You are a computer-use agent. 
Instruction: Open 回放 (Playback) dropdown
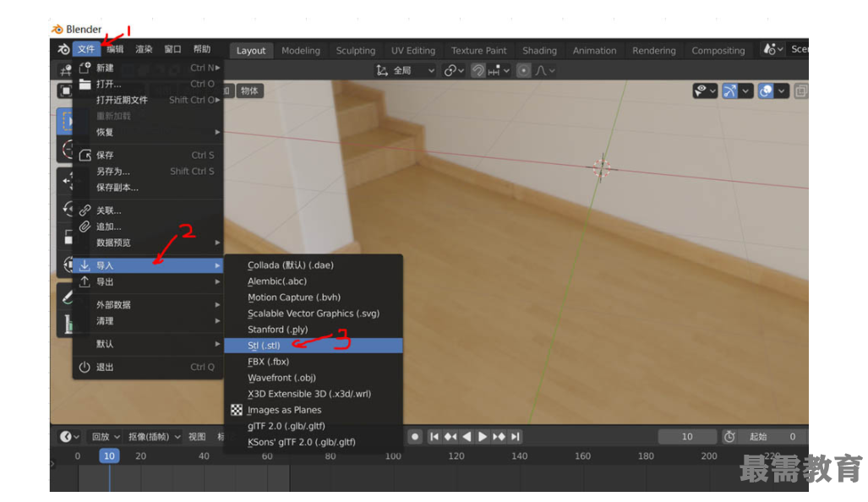tap(105, 437)
